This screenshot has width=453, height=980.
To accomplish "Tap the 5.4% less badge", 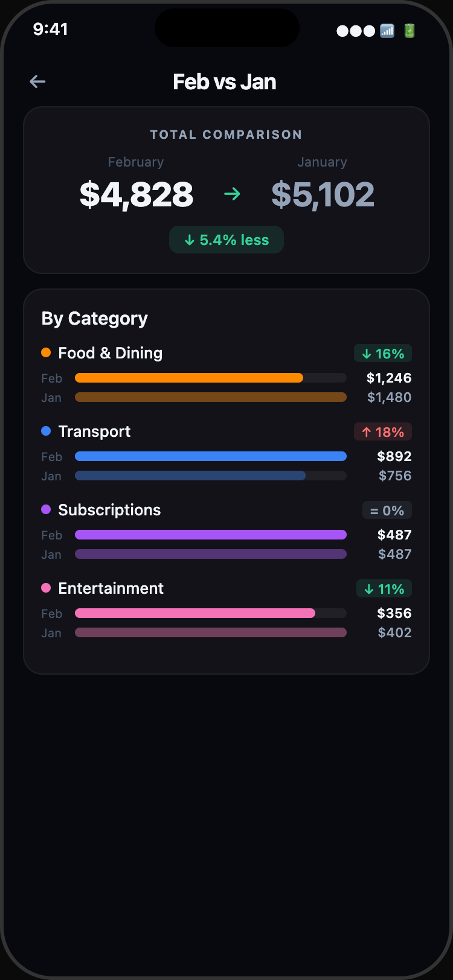I will 226,240.
